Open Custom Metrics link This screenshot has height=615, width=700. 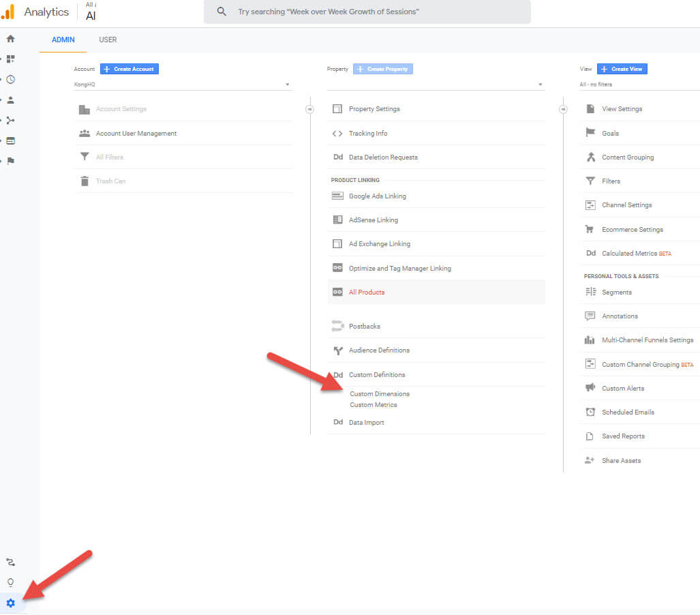(374, 405)
